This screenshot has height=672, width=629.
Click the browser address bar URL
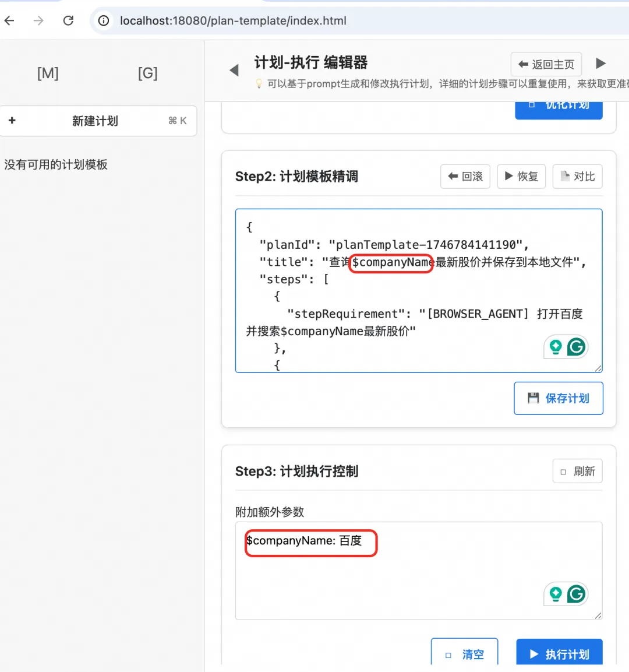coord(233,20)
